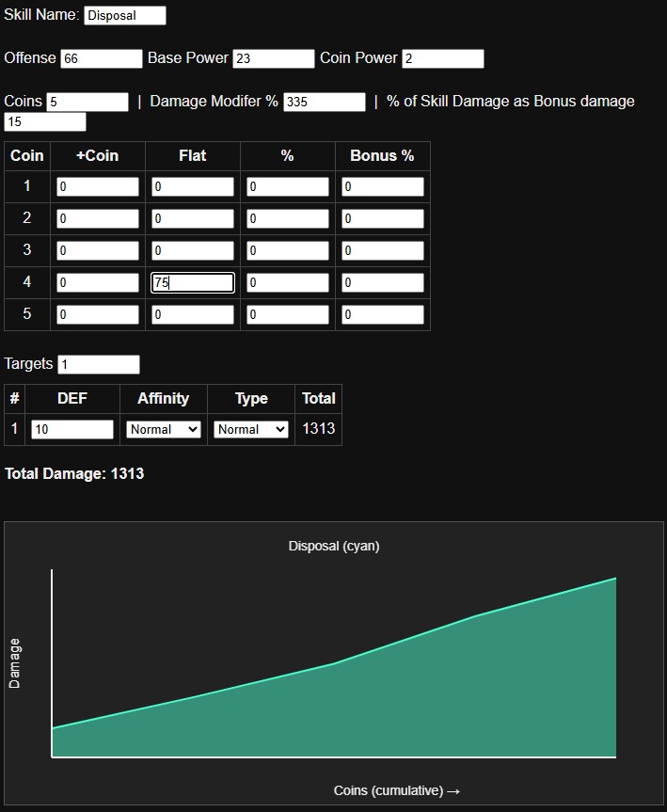Click % input in coin 4 row

pos(288,283)
